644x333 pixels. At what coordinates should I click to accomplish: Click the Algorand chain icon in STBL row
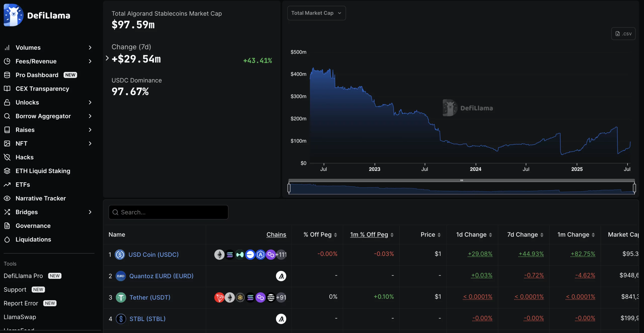(x=281, y=319)
